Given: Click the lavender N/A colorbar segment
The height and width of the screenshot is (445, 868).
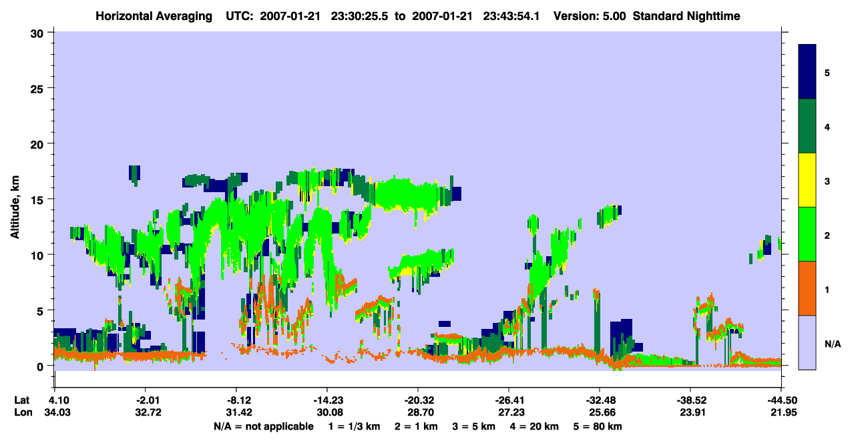Looking at the screenshot, I should click(x=807, y=342).
